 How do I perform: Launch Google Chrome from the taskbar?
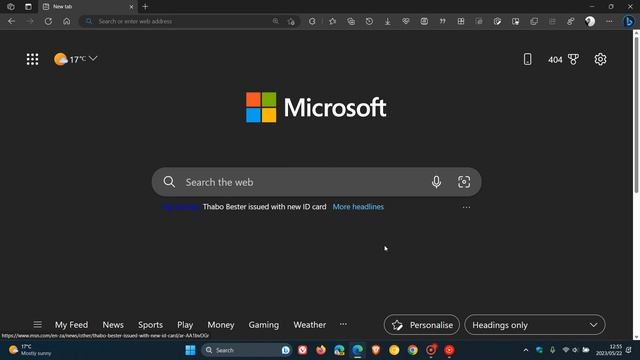coord(412,350)
